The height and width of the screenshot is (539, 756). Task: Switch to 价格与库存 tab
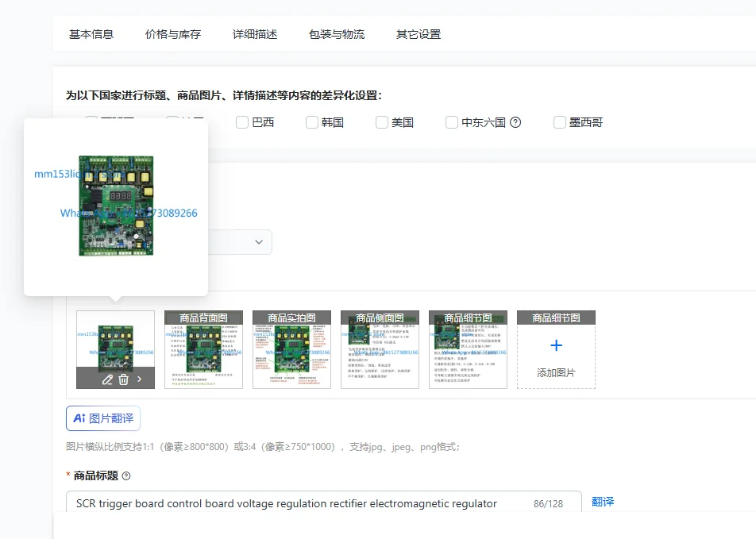(x=172, y=34)
